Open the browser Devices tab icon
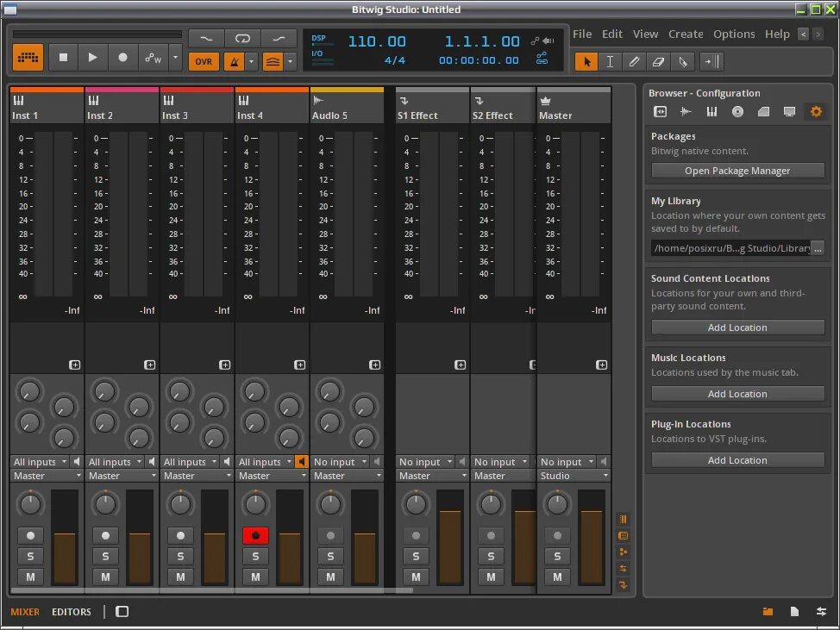 click(x=660, y=111)
